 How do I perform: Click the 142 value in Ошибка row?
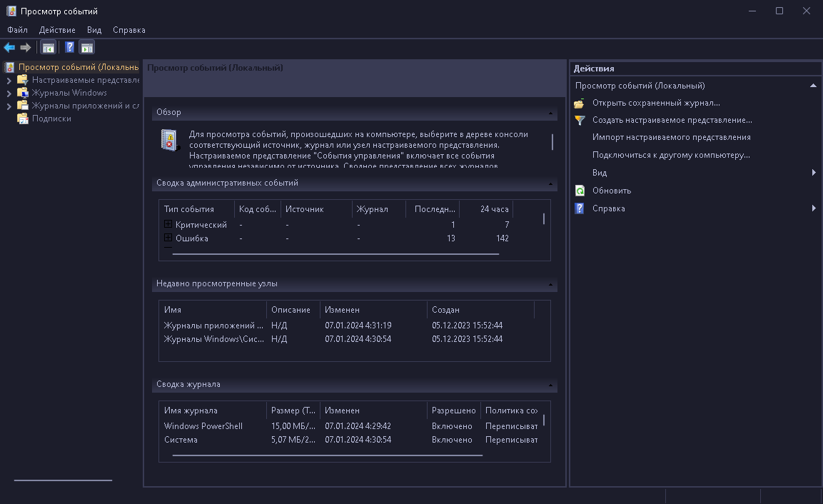point(503,238)
